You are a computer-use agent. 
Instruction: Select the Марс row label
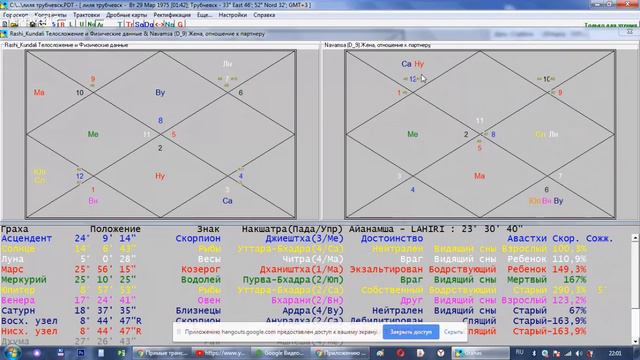[x=12, y=269]
